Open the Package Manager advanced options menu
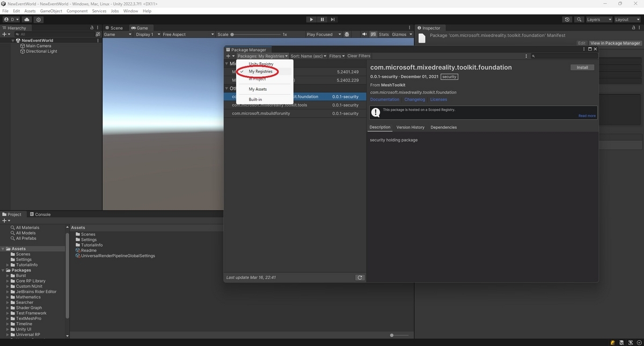 (526, 56)
